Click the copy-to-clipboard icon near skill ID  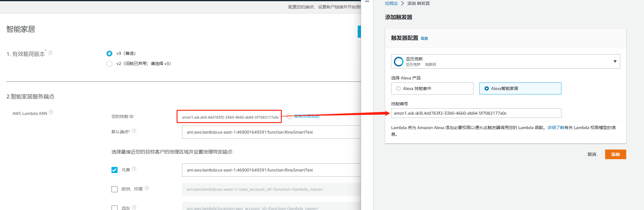pyautogui.click(x=288, y=116)
